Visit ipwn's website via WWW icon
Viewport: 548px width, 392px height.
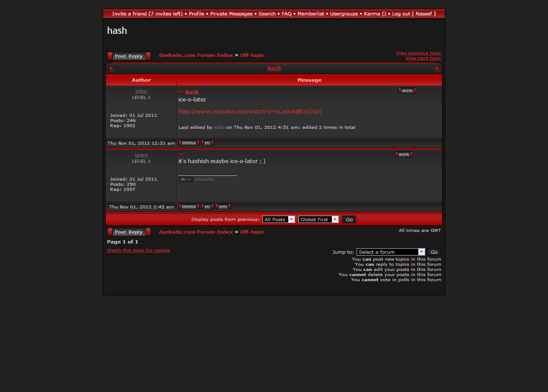click(223, 207)
